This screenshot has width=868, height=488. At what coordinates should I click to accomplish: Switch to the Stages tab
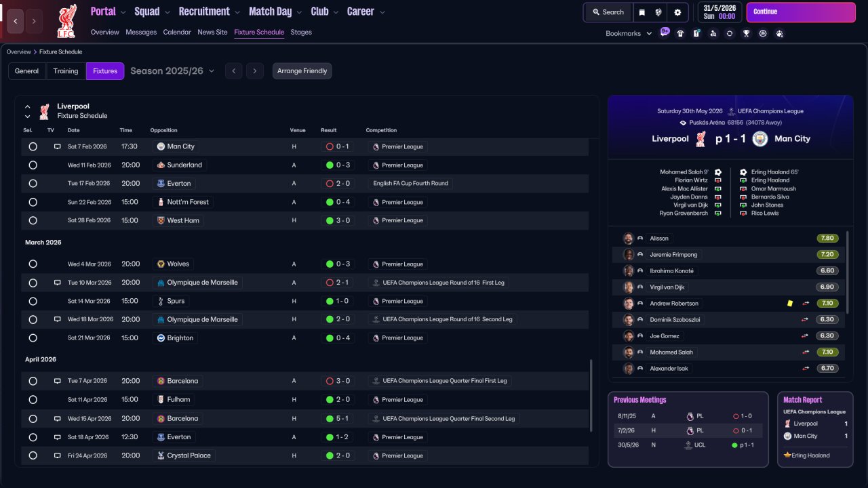tap(301, 32)
